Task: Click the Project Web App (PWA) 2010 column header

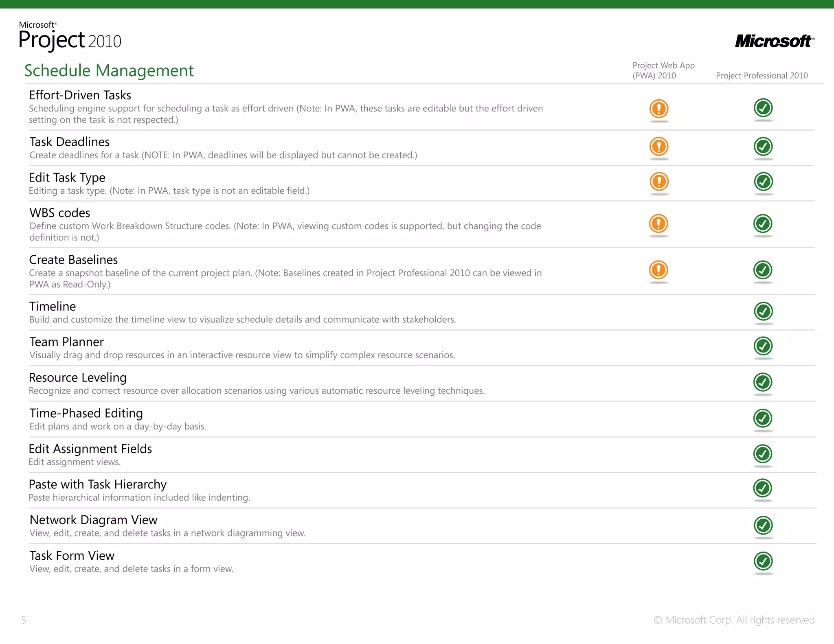Action: (x=663, y=70)
